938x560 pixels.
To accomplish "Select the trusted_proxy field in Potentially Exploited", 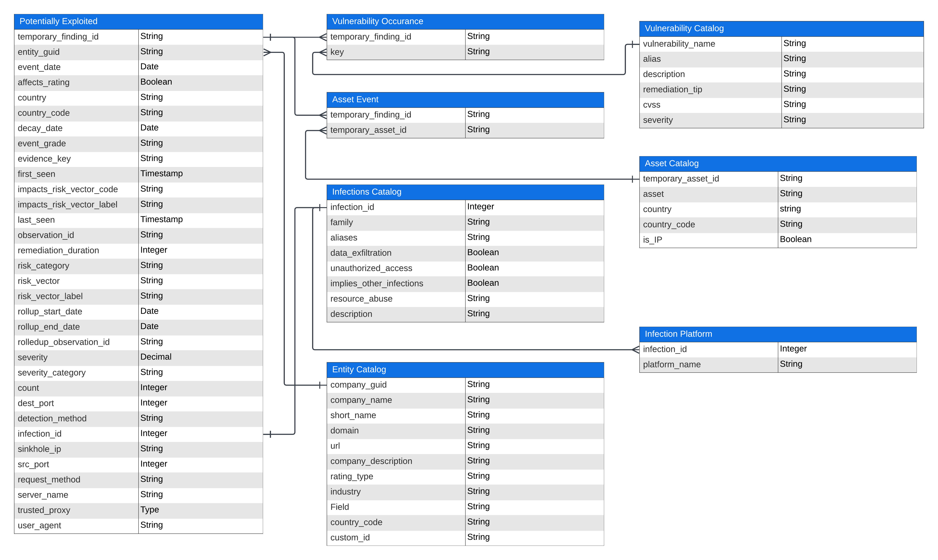I will [44, 511].
